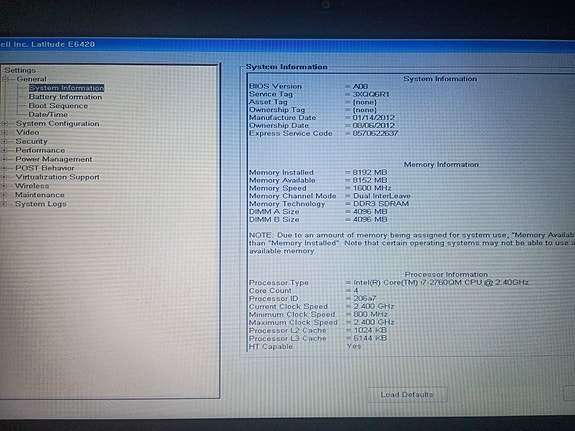
Task: Expand the Virtualization Support node
Action: tap(4, 177)
